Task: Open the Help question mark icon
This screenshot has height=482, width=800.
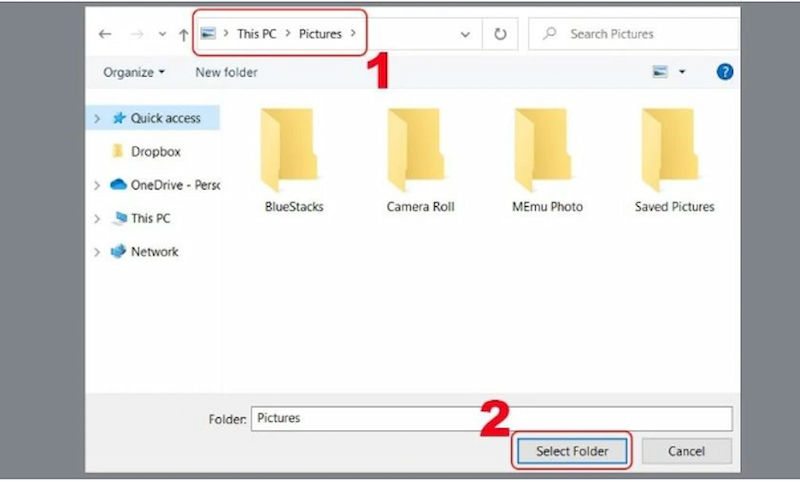Action: pos(726,72)
